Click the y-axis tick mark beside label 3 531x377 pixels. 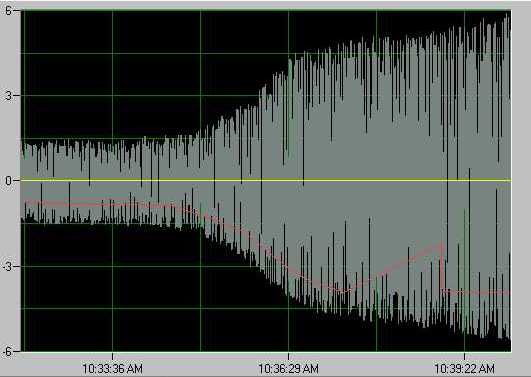(17, 96)
